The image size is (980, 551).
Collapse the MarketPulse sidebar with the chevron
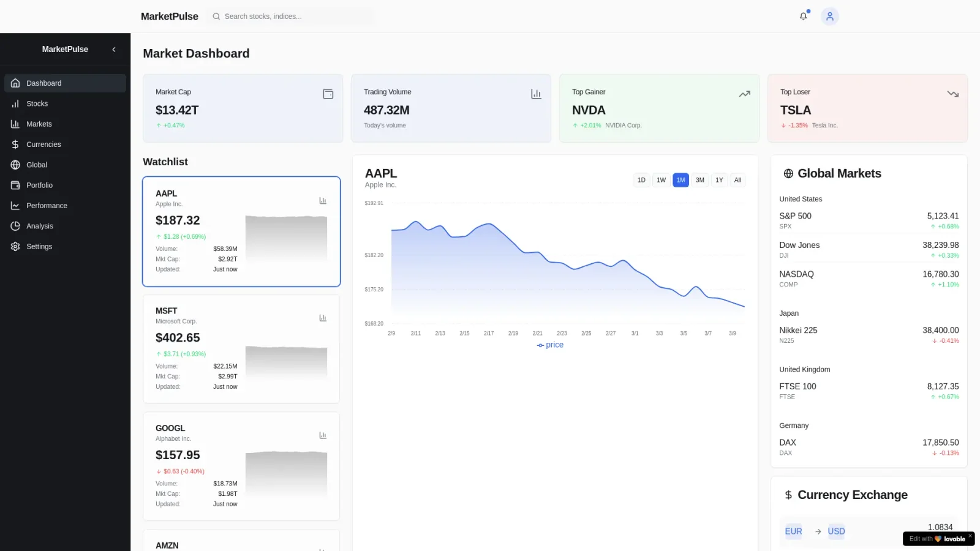[114, 50]
